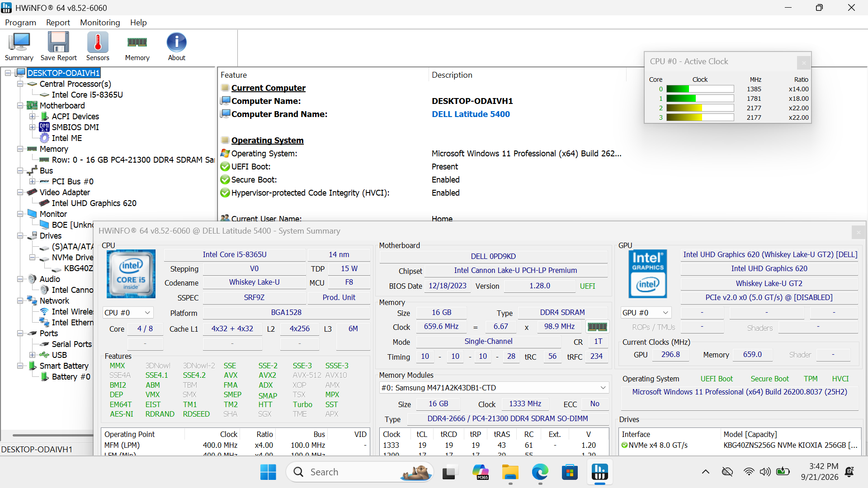
Task: Click the Audio tree node icon
Action: tap(32, 279)
